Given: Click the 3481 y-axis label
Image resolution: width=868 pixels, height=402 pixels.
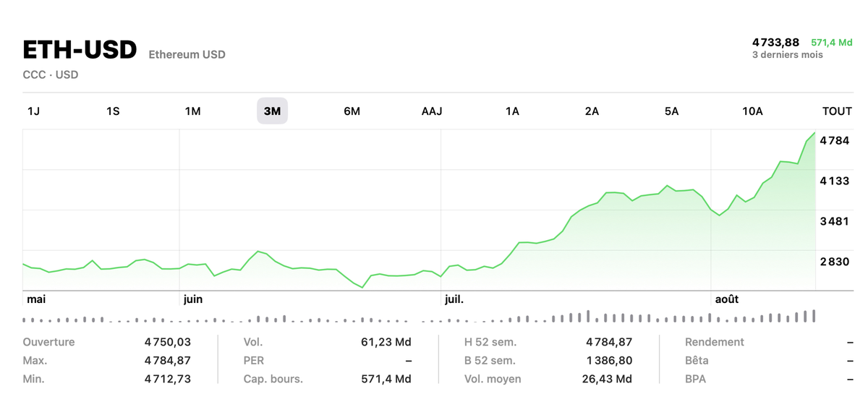Looking at the screenshot, I should tap(835, 221).
